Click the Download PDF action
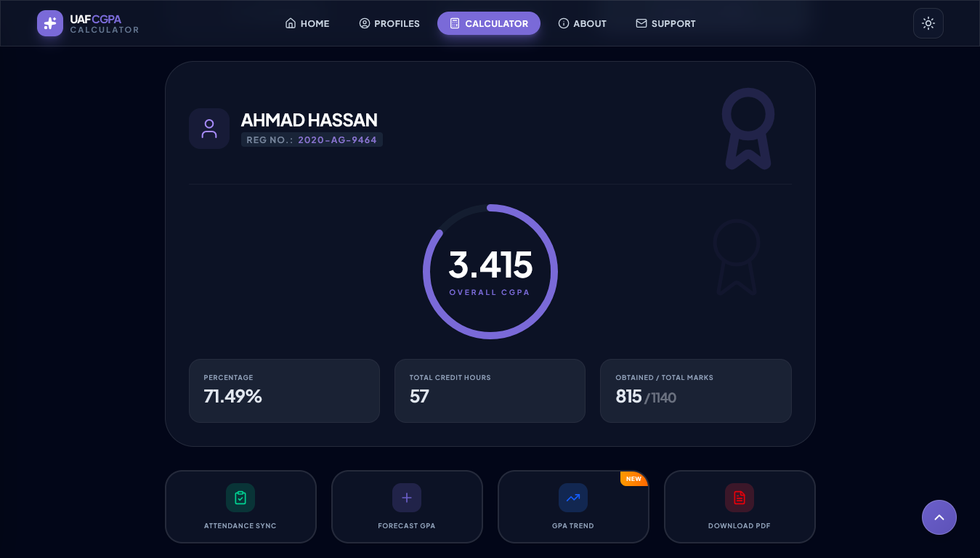The height and width of the screenshot is (558, 980). [740, 506]
